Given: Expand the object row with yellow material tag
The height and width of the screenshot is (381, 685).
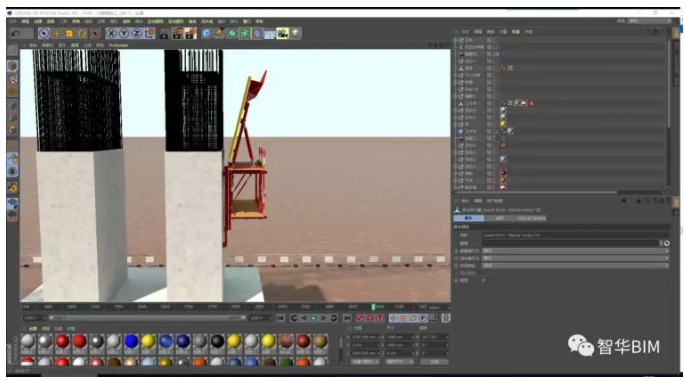Looking at the screenshot, I should point(456,124).
